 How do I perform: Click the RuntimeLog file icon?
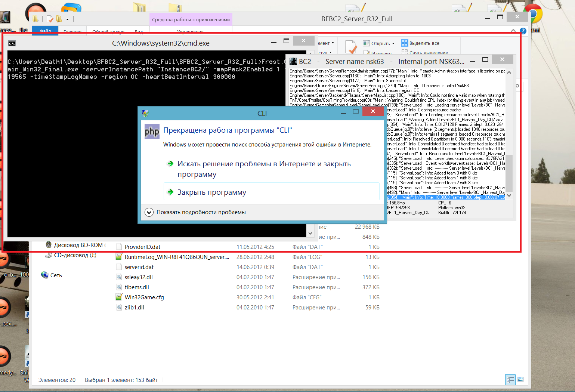pos(119,257)
